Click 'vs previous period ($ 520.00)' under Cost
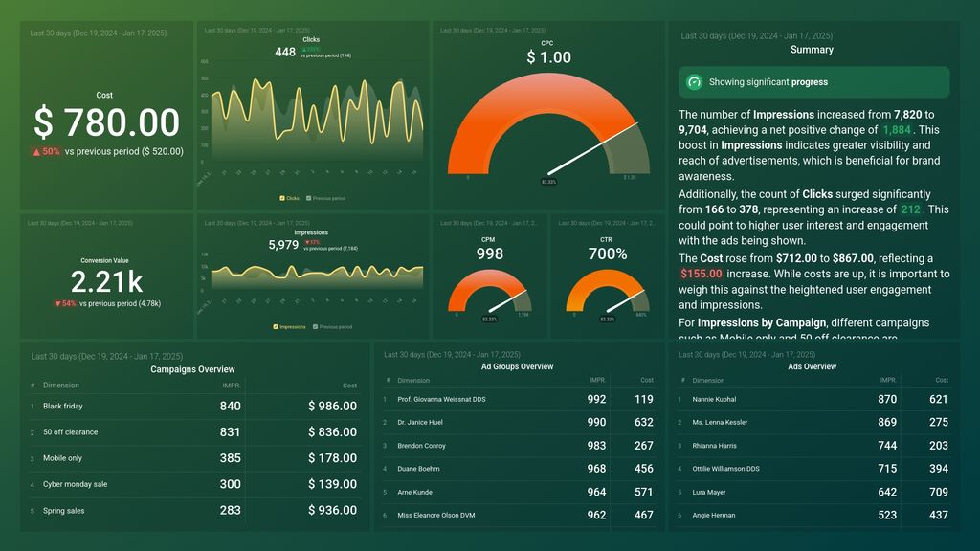 (123, 151)
